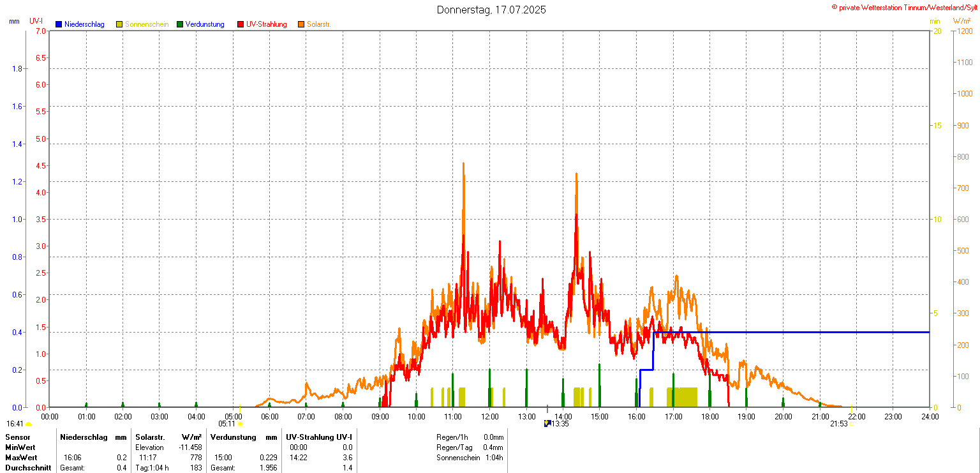
Task: Click the sunrise icon beside 05:11
Action: click(241, 424)
